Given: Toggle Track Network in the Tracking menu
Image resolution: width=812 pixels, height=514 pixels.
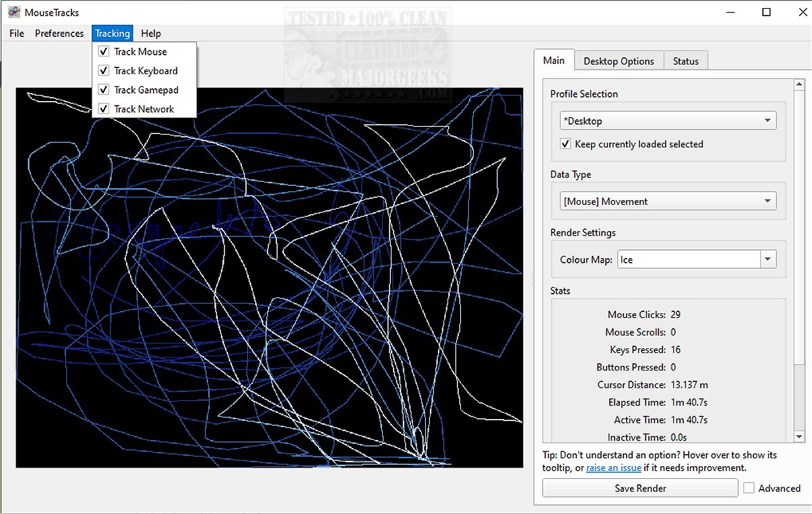Looking at the screenshot, I should [x=104, y=109].
